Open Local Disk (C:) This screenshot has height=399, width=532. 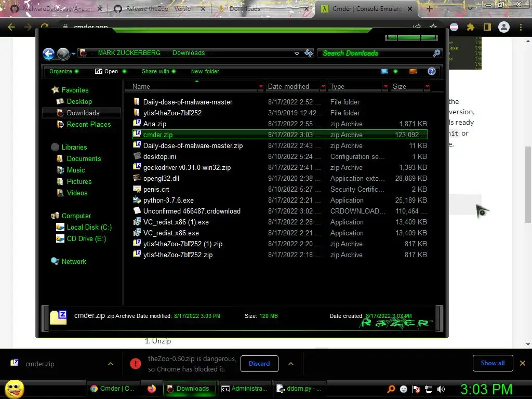click(89, 227)
